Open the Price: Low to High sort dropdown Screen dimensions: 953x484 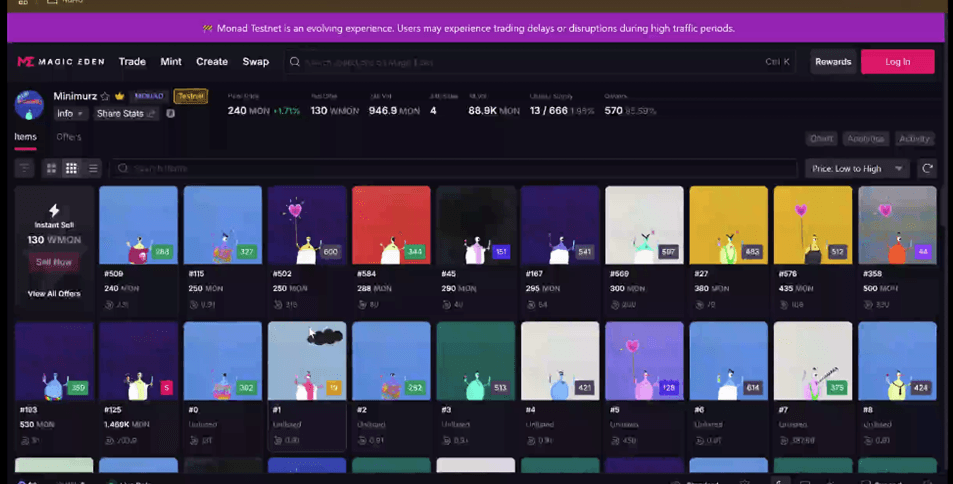coord(857,168)
